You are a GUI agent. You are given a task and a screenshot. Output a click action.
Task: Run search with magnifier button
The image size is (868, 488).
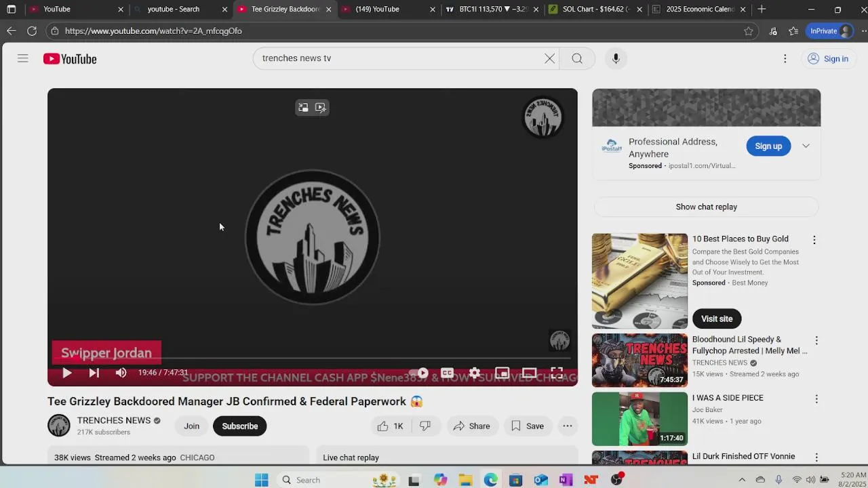[577, 58]
